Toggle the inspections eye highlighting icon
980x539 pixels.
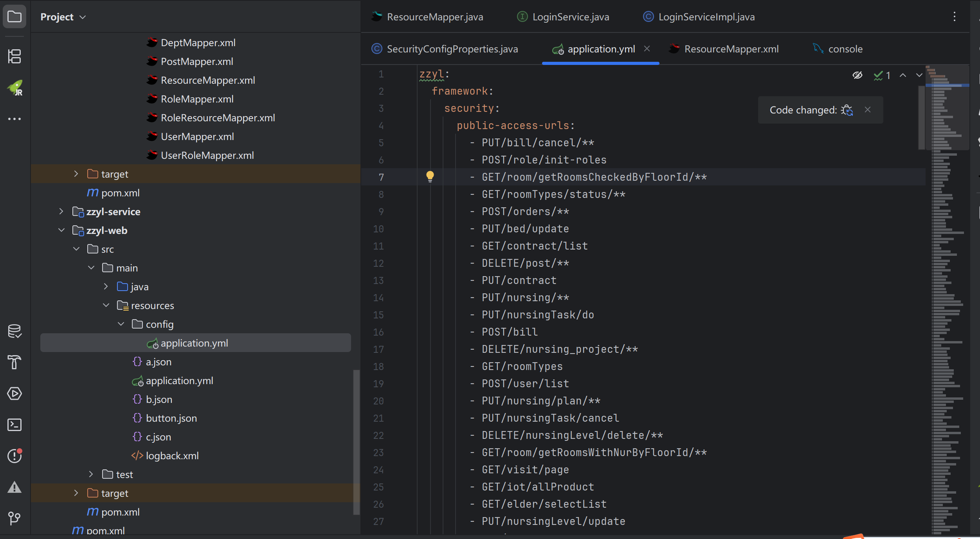pos(857,75)
